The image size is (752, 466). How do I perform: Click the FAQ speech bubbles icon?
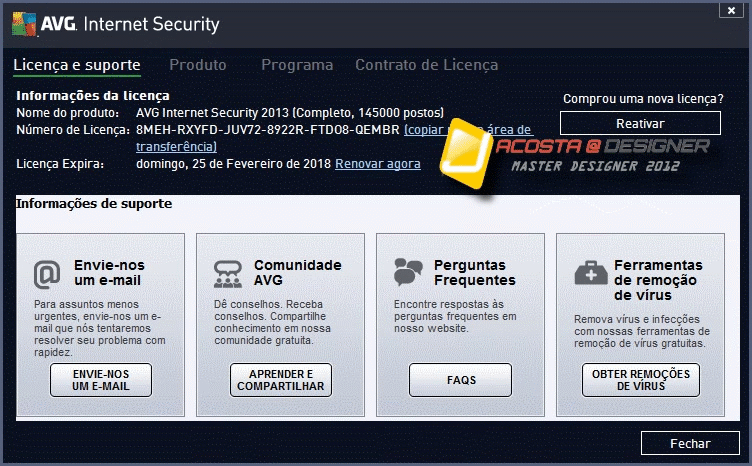tap(408, 272)
